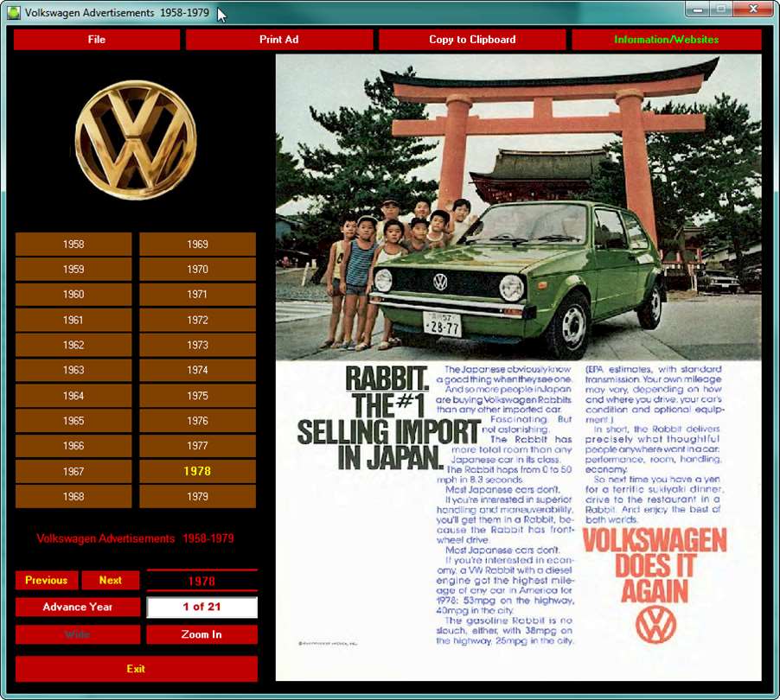
Task: Select year 1975
Action: [x=197, y=396]
